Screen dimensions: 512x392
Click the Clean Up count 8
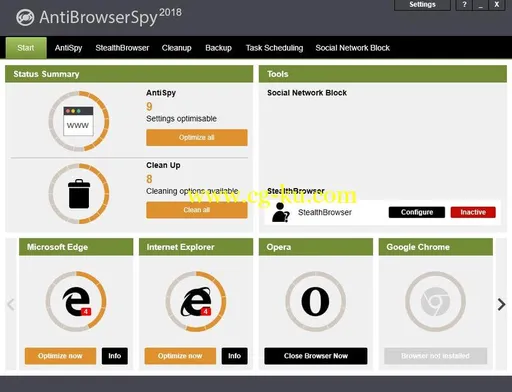(149, 179)
